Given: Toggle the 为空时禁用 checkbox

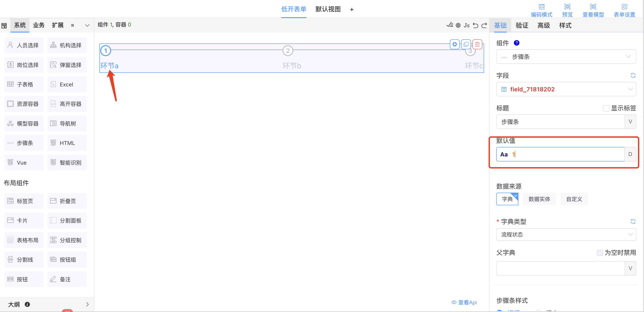Looking at the screenshot, I should [600, 253].
